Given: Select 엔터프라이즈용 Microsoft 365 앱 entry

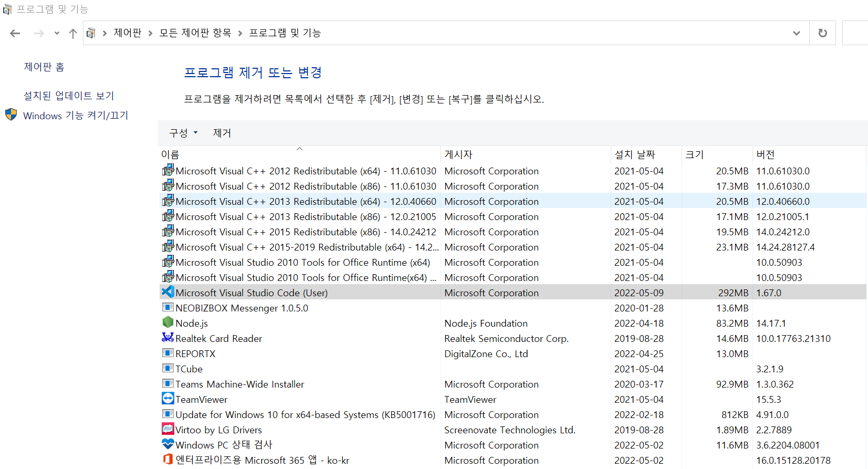Looking at the screenshot, I should click(x=263, y=461).
